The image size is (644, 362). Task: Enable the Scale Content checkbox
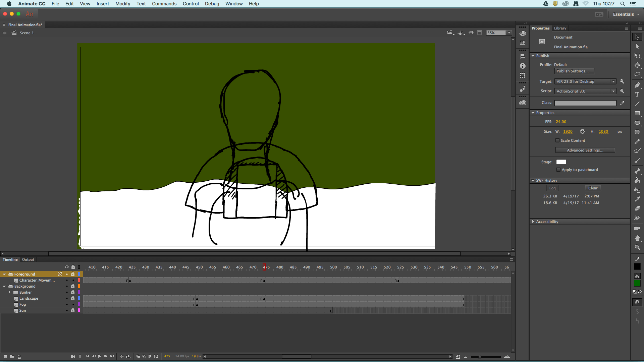tap(557, 140)
